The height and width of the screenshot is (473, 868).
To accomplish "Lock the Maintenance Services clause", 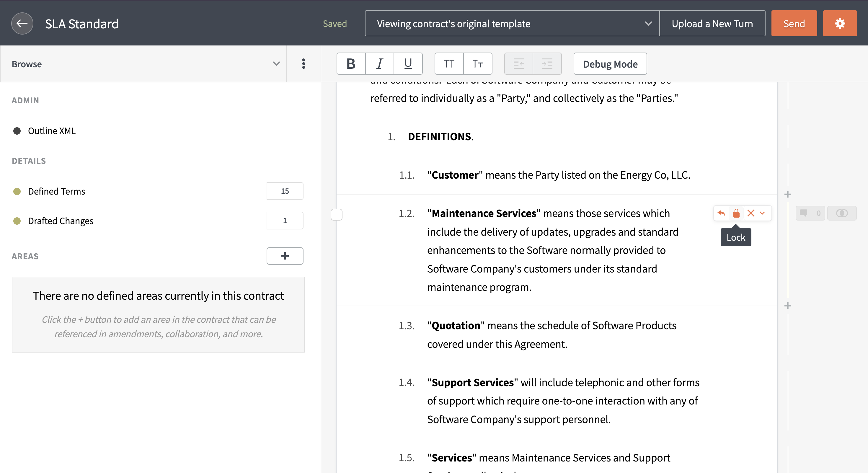I will 736,213.
